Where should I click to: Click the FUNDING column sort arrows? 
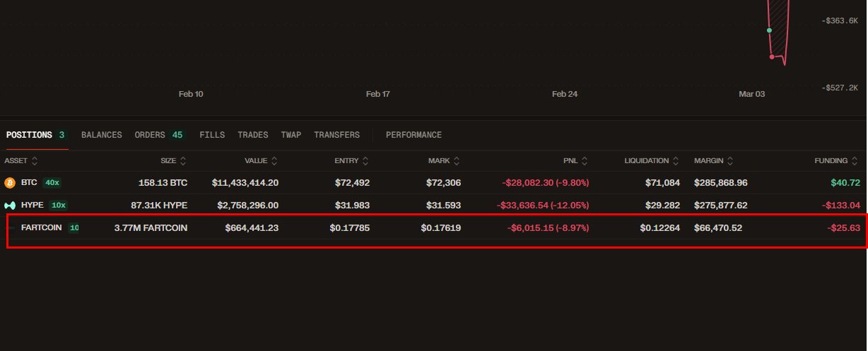[856, 161]
